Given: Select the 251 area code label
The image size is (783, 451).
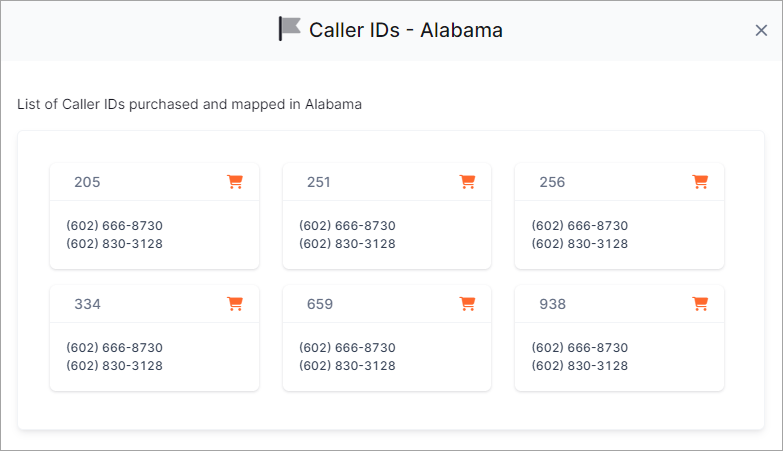Looking at the screenshot, I should click(319, 182).
